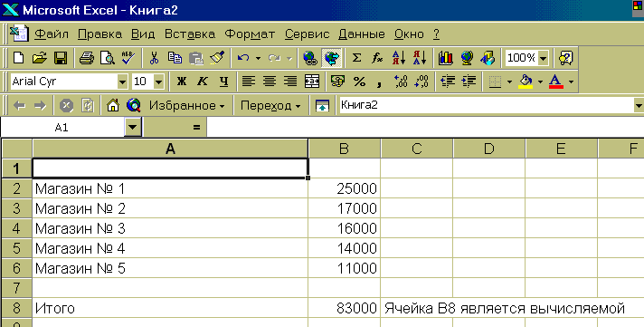644x327 pixels.
Task: Decrease decimal places
Action: pos(421,82)
